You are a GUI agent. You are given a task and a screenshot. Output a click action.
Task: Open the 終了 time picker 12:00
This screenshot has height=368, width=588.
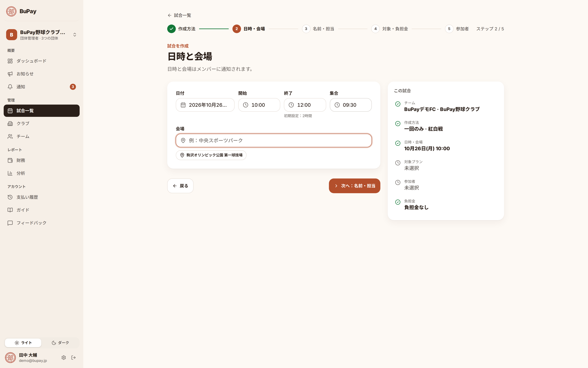pos(305,105)
